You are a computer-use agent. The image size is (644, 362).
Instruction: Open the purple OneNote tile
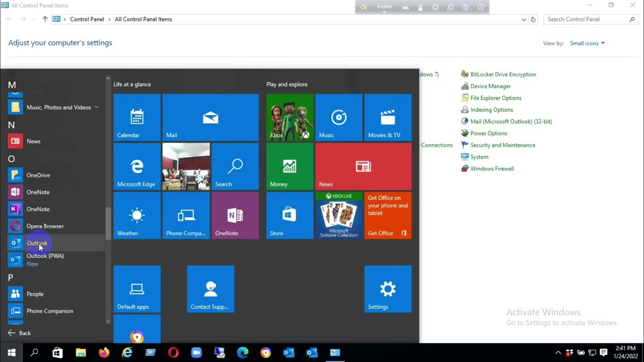235,215
